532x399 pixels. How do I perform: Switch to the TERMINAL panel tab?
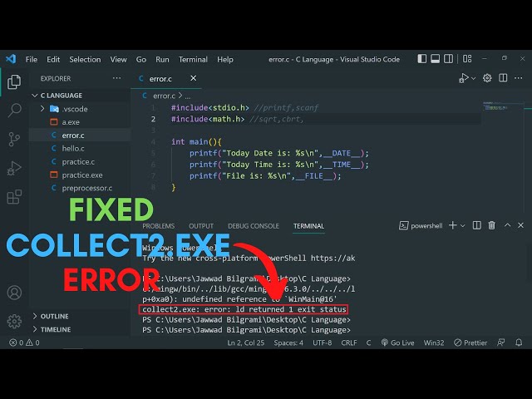pyautogui.click(x=308, y=226)
